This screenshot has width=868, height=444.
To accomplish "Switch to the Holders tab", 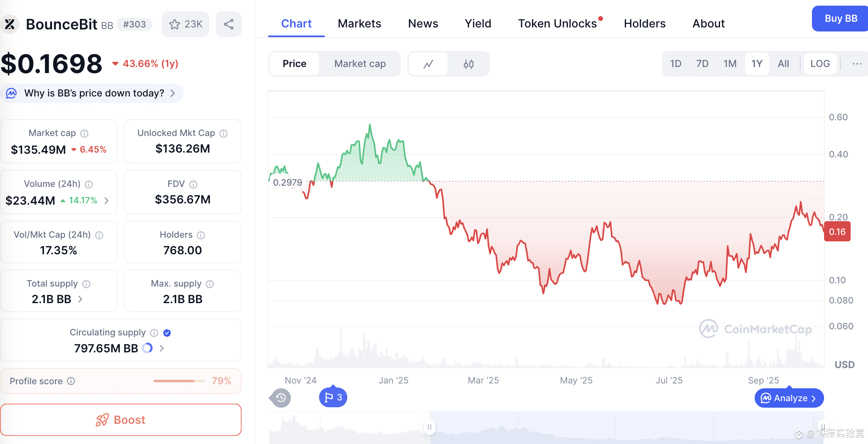I will pyautogui.click(x=645, y=23).
